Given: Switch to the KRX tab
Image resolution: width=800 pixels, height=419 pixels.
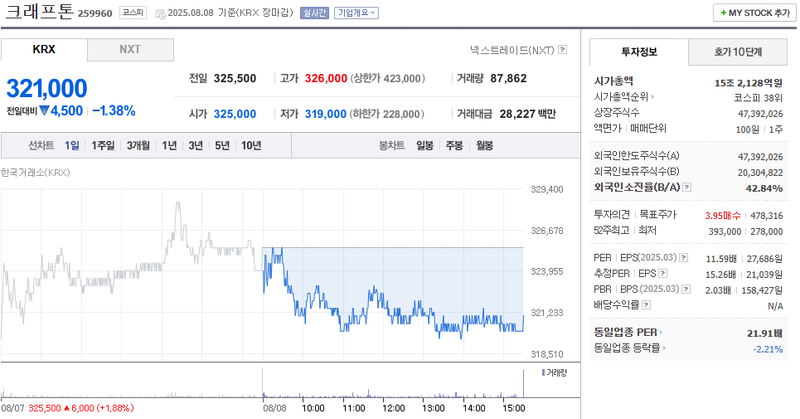Looking at the screenshot, I should 44,50.
